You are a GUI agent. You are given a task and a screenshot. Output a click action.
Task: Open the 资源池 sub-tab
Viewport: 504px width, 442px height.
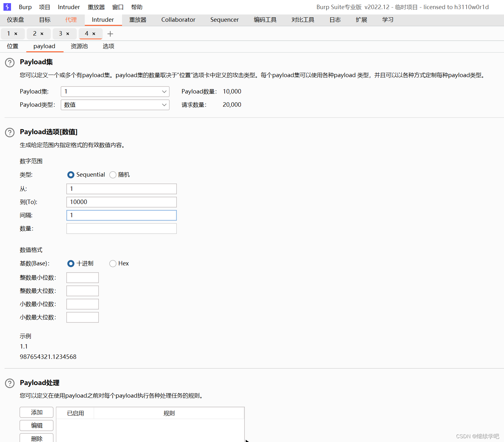pyautogui.click(x=79, y=46)
